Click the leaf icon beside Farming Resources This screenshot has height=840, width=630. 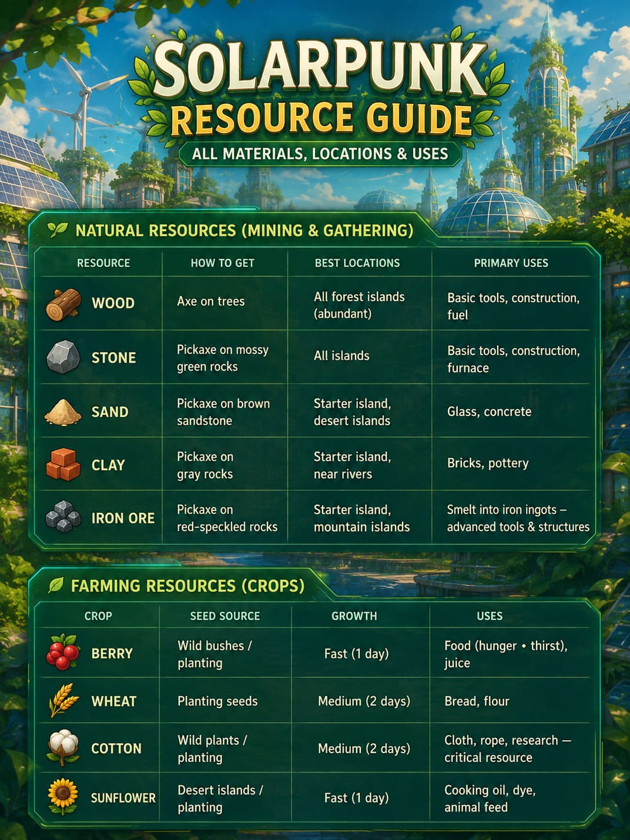coord(56,585)
